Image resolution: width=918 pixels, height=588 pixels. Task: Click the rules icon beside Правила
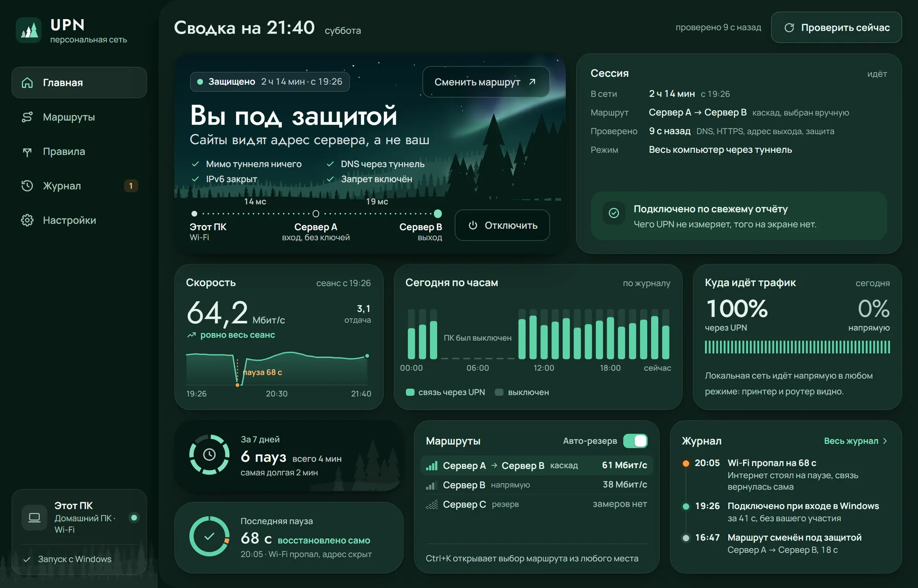(27, 152)
